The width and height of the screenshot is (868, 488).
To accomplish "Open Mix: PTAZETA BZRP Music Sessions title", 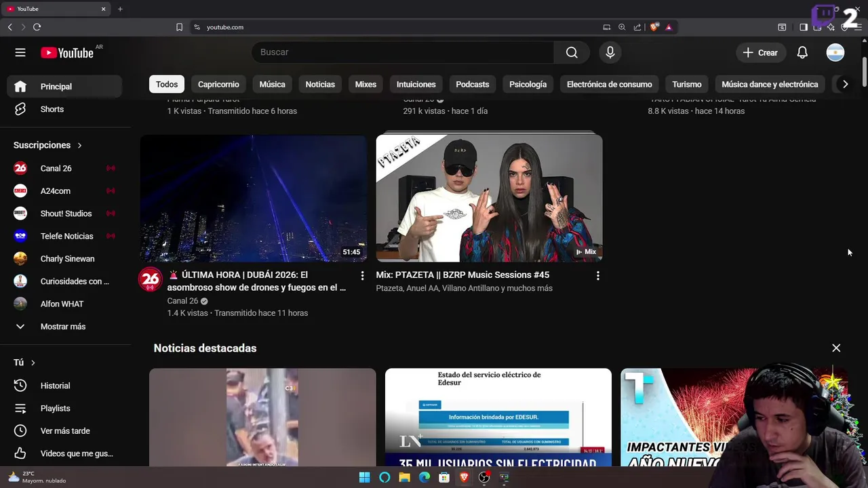I will point(462,275).
